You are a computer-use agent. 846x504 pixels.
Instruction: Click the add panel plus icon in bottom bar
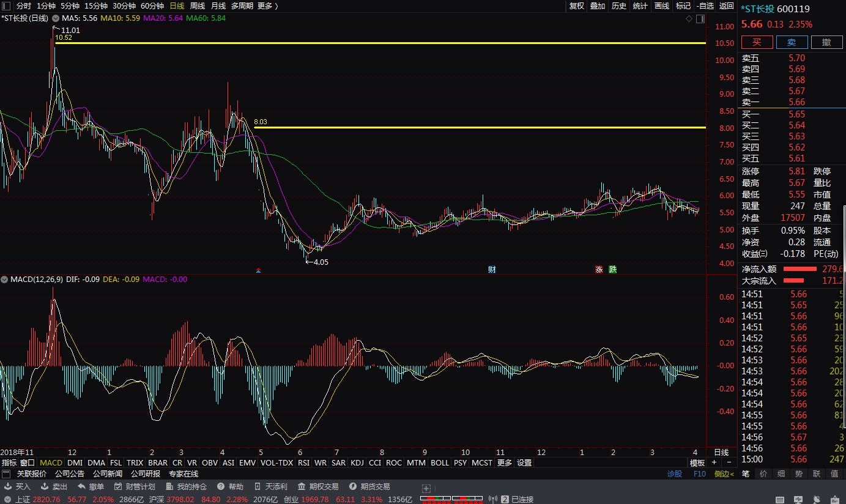coord(426,488)
